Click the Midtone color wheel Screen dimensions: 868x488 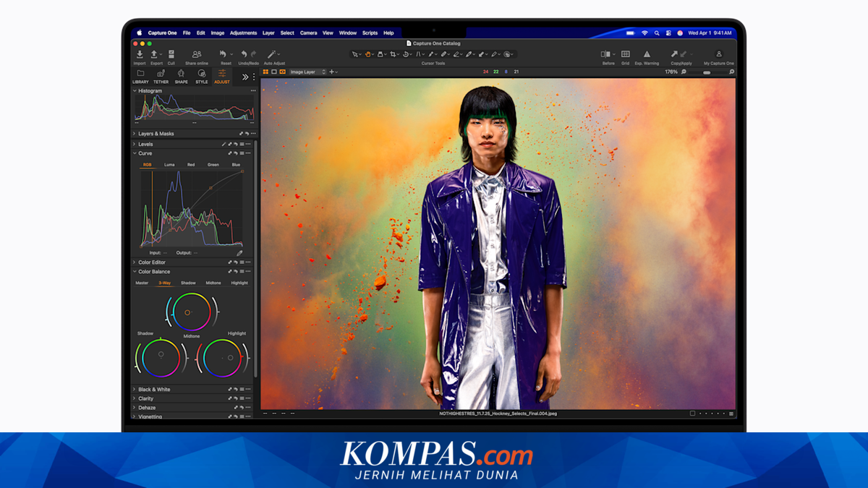pyautogui.click(x=188, y=312)
